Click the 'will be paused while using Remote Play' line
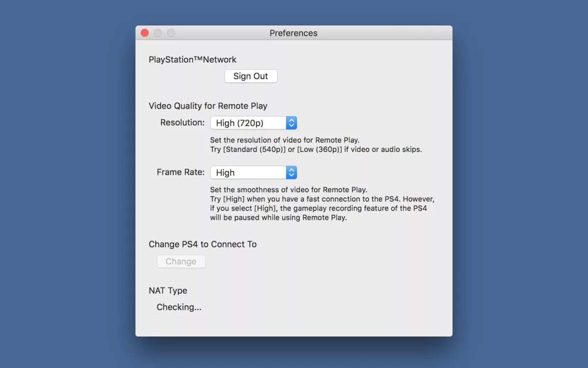 point(278,218)
